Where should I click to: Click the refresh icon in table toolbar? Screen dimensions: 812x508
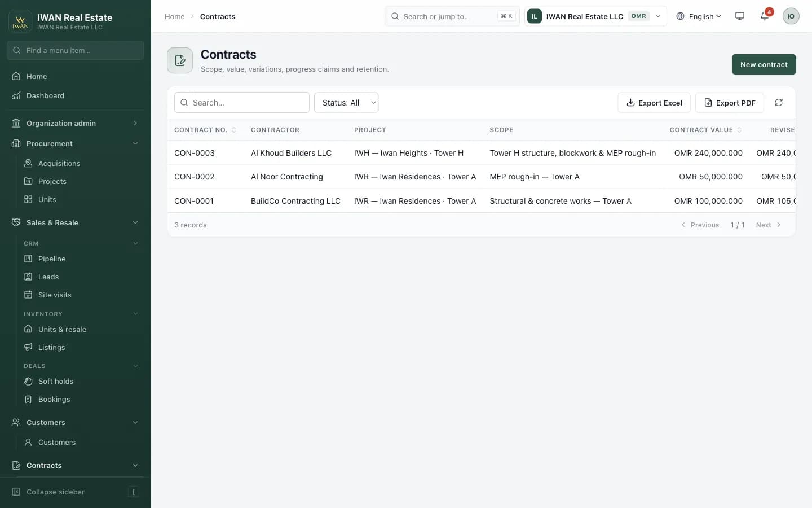point(779,103)
